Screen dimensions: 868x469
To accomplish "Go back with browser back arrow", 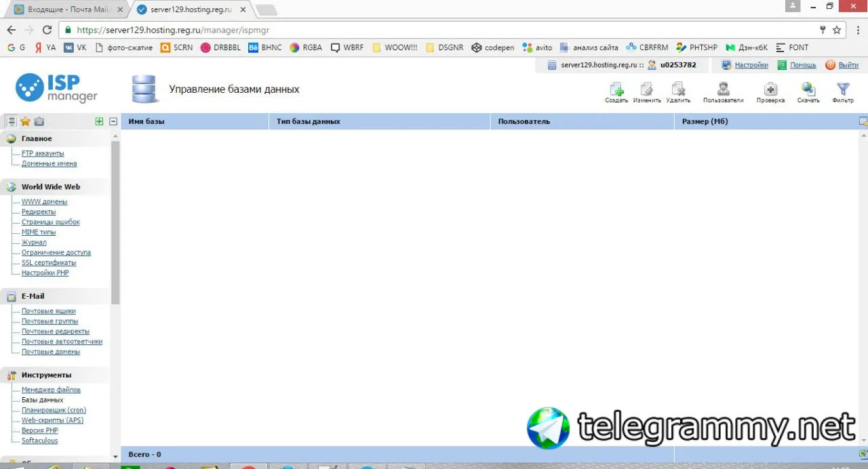I will pyautogui.click(x=11, y=30).
